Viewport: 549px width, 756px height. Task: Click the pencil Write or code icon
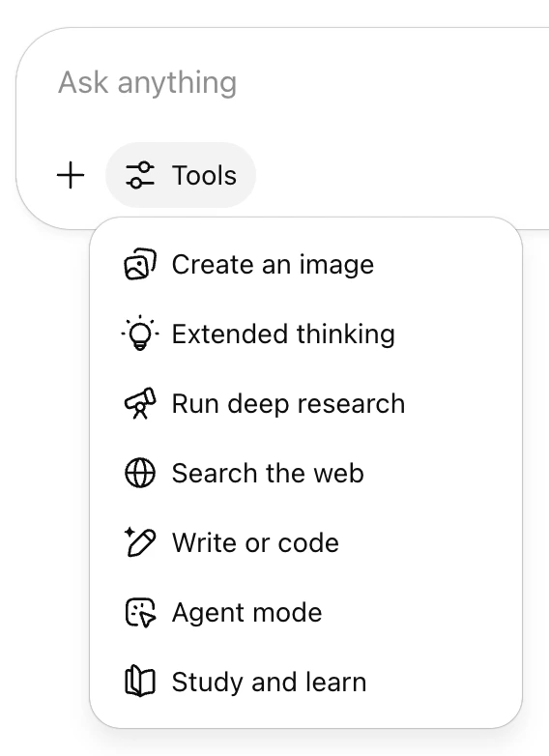click(140, 542)
